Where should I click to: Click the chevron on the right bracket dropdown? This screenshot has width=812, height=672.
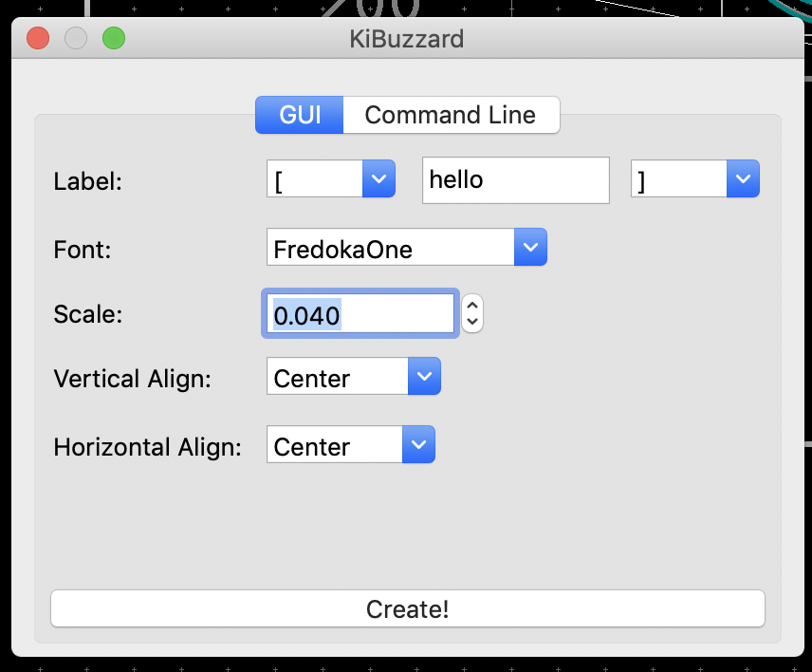tap(745, 178)
